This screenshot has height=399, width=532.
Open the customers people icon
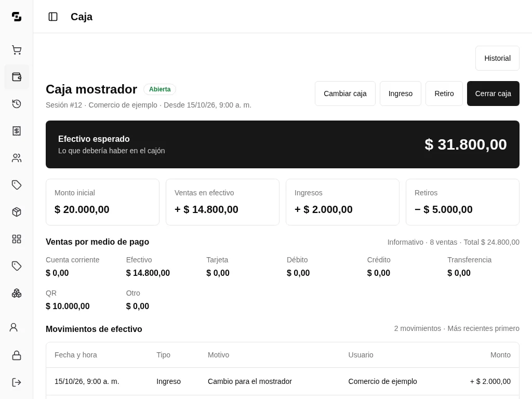pyautogui.click(x=17, y=158)
